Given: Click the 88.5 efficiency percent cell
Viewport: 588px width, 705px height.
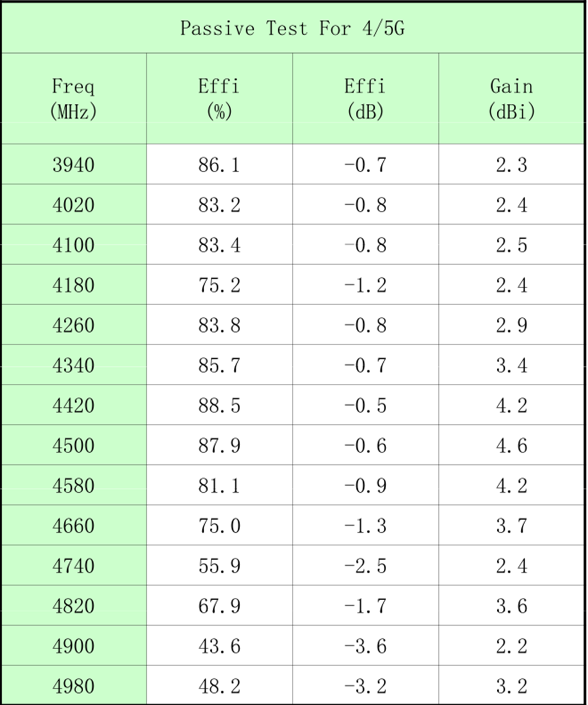Looking at the screenshot, I should point(219,406).
